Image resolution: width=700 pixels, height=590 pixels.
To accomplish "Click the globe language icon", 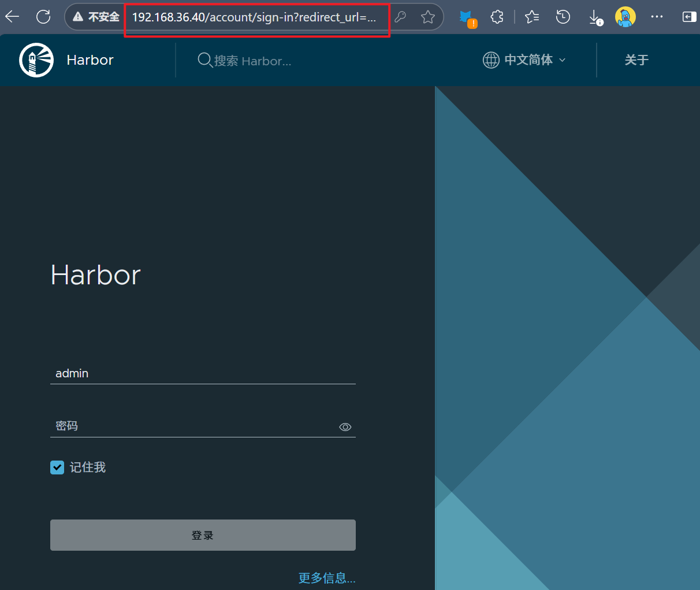I will [x=491, y=60].
